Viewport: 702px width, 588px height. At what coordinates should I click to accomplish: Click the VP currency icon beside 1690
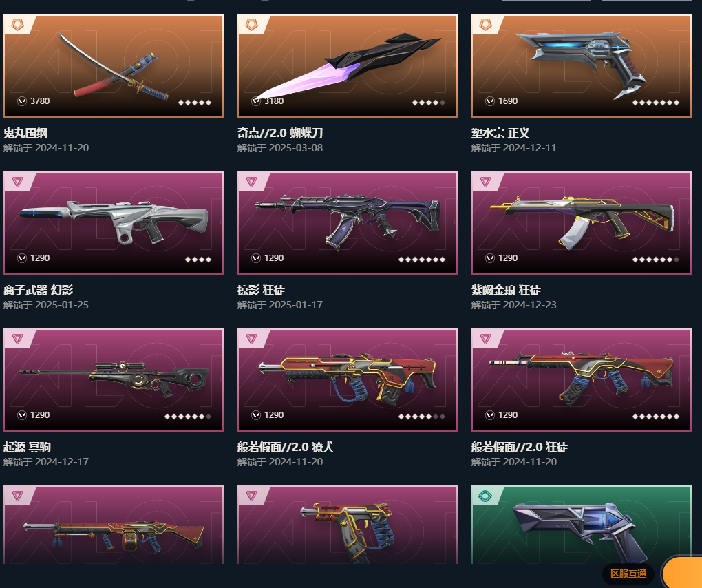[x=490, y=101]
